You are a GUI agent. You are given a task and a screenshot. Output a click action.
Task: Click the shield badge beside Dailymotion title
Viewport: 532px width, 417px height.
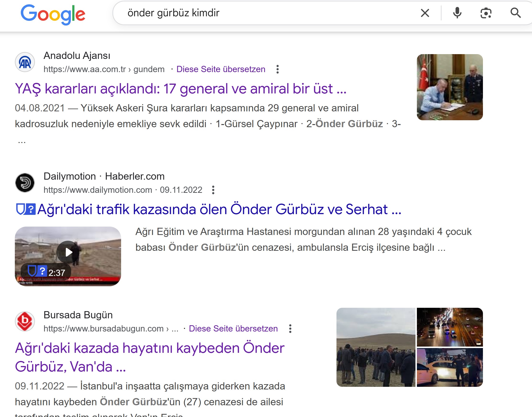pos(20,209)
